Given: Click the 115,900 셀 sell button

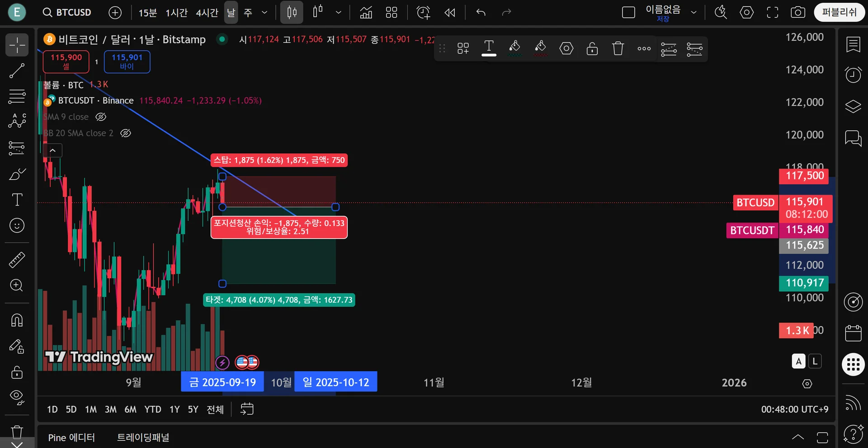Looking at the screenshot, I should [x=66, y=61].
